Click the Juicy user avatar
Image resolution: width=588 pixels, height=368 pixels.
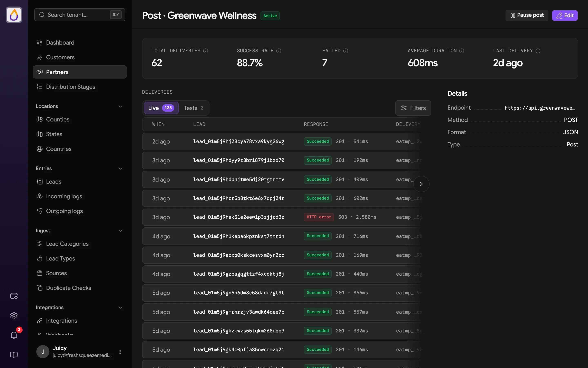[43, 352]
